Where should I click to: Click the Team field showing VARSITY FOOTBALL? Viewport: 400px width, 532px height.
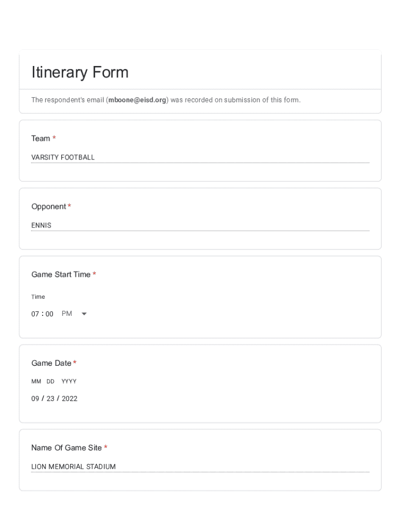pos(200,157)
